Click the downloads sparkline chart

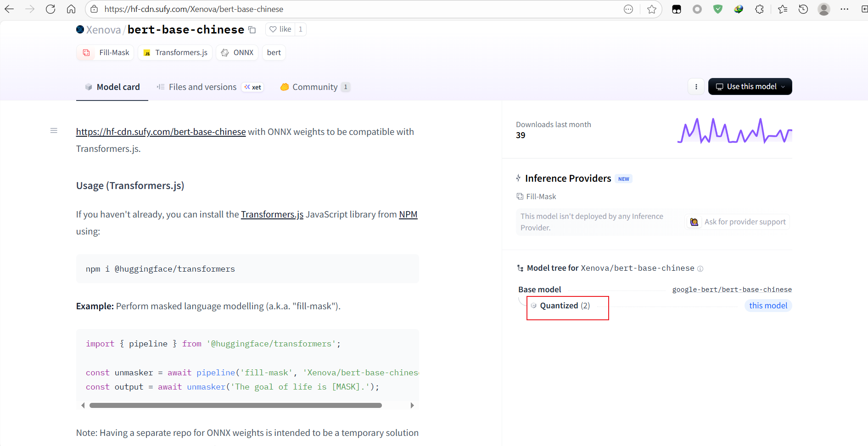(734, 131)
